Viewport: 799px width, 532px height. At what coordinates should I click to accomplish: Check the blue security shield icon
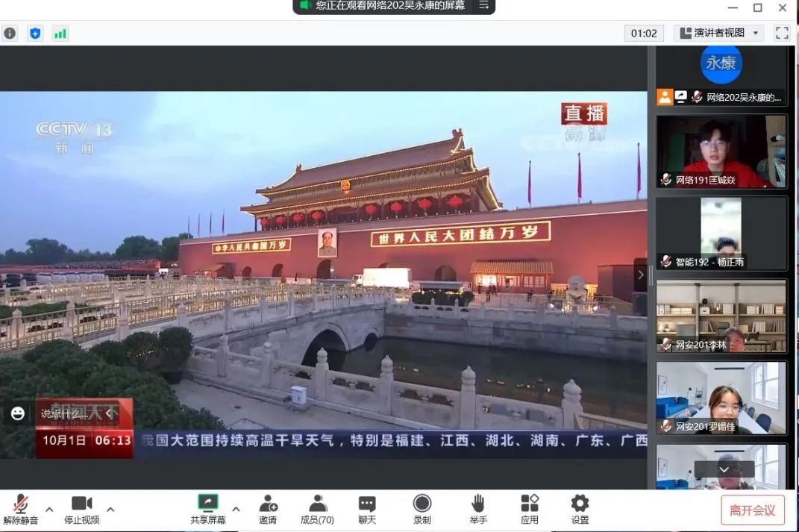pyautogui.click(x=35, y=34)
